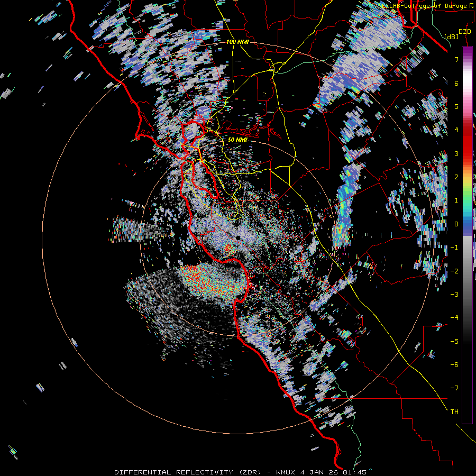Screen dimensions: 476x476
Task: Click the "1" value on color scale
Action: [x=456, y=200]
